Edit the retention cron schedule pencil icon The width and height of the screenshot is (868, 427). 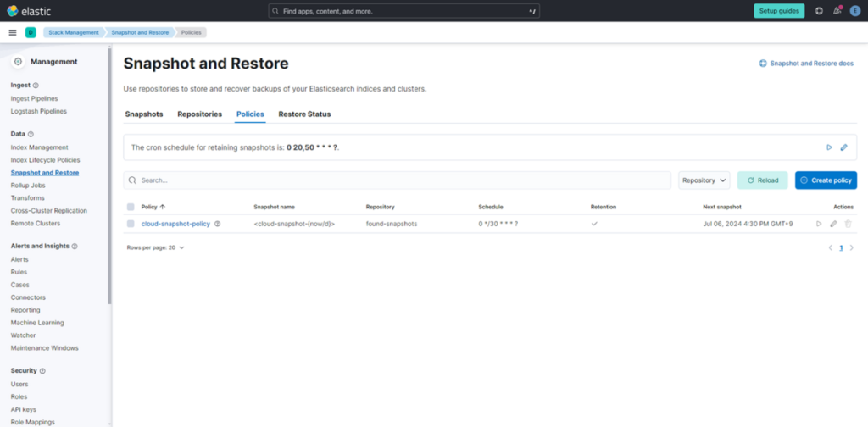tap(843, 147)
